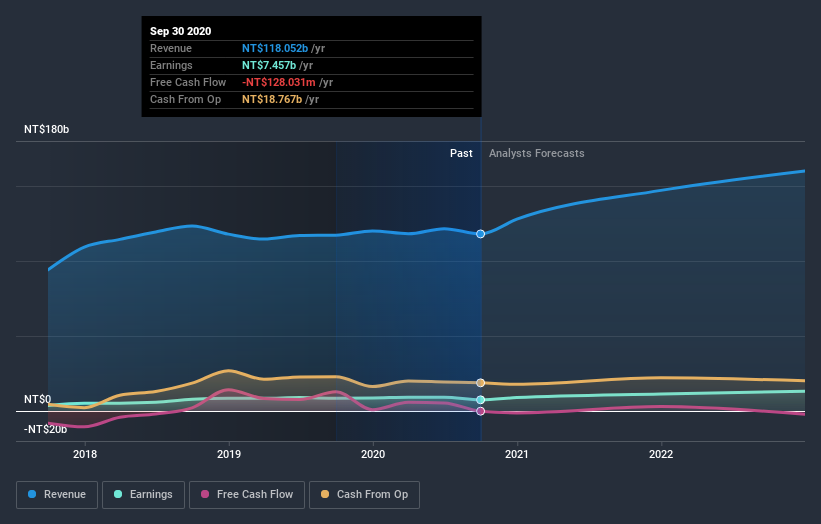
Task: Click the Sep 30 2020 tooltip date
Action: pyautogui.click(x=181, y=31)
